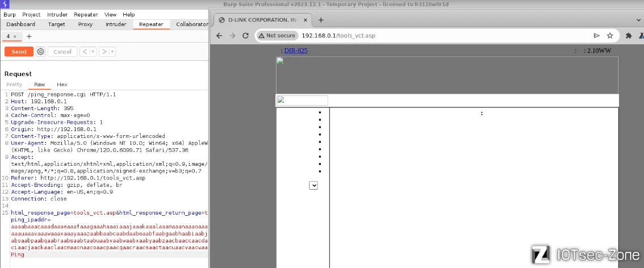Click the Burp Suite lightning logo icon

pos(5,4)
